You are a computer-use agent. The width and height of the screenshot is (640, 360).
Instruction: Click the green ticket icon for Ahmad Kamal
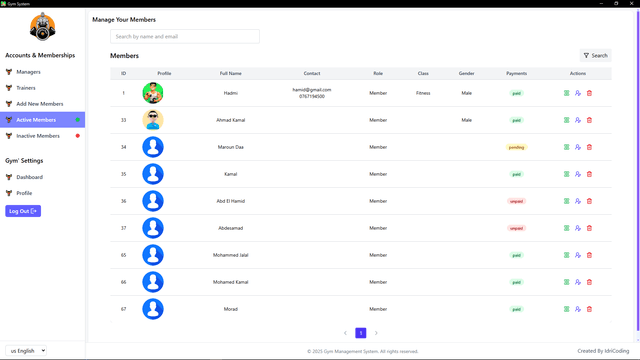tap(567, 120)
